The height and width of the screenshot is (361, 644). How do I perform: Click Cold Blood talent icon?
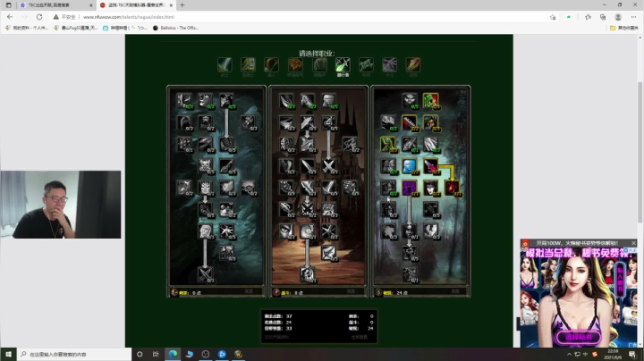click(205, 188)
